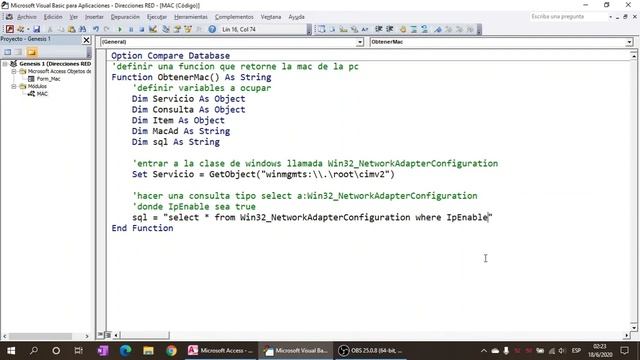Click the Project panel horizontal scrollbar thumb
Image resolution: width=640 pixels, height=360 pixels.
click(x=40, y=336)
